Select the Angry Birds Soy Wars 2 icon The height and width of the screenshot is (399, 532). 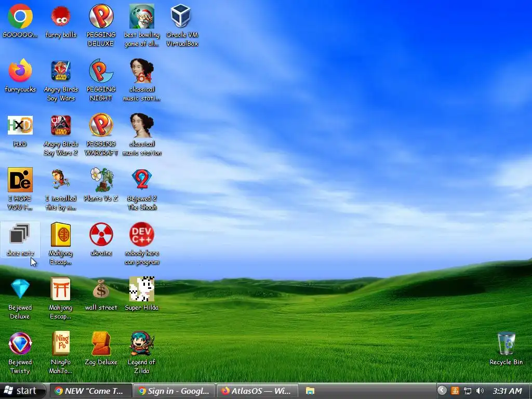click(61, 125)
